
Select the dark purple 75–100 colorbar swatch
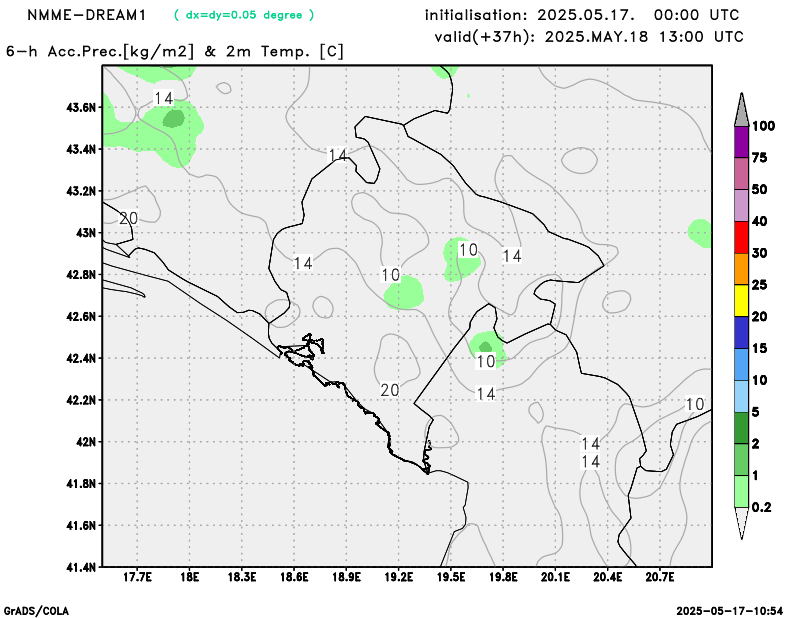click(x=741, y=142)
